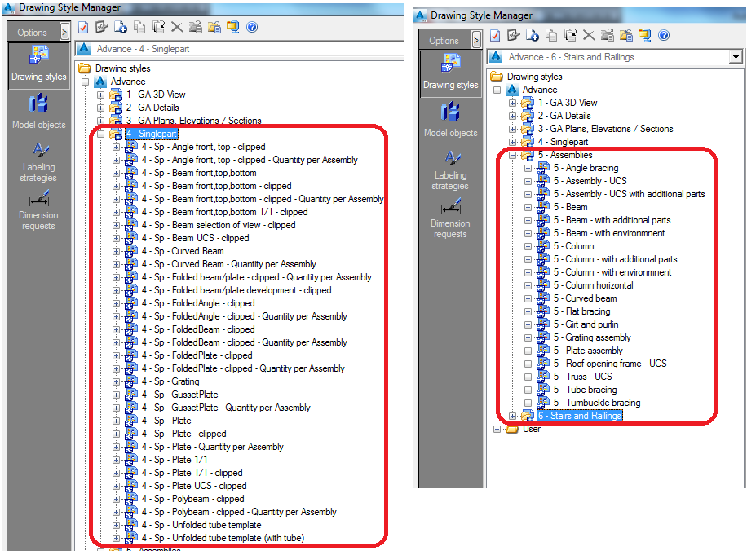This screenshot has width=747, height=560.
Task: Click the new style icon in left window toolbar
Action: 120,27
